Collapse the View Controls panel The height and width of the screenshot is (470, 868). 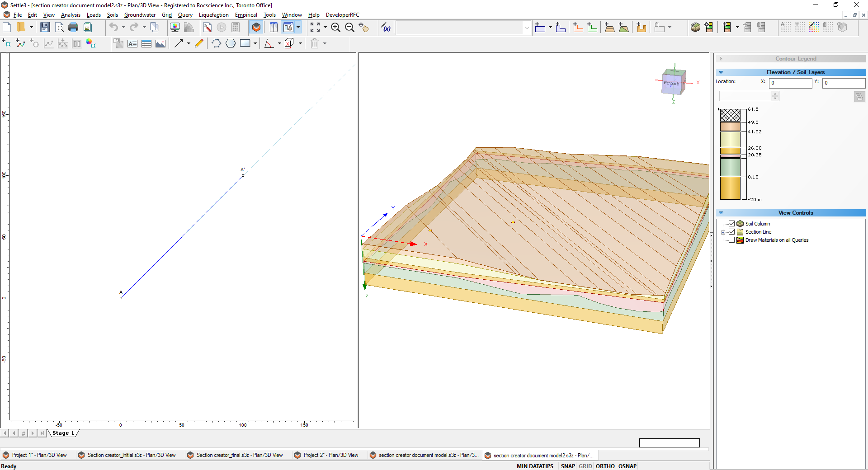721,212
